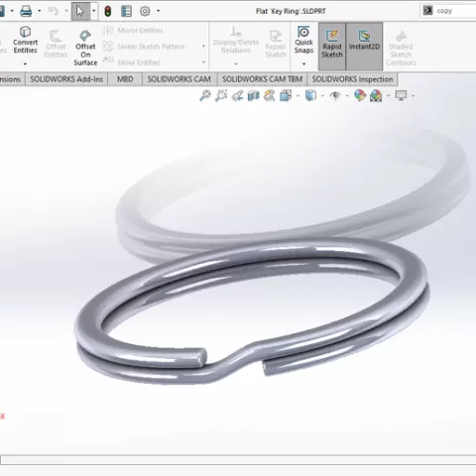Toggle the Rapid Sketch mode
Screen dimensions: 476x476
coord(332,47)
